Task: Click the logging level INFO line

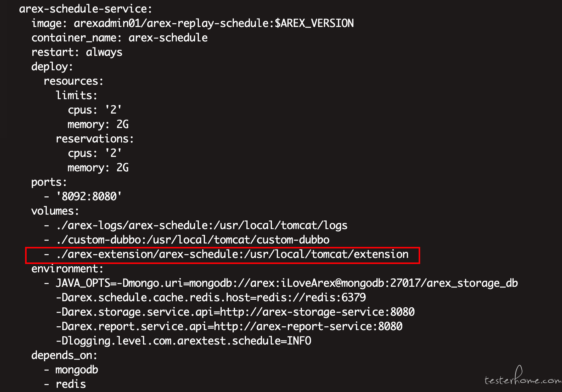Action: (183, 341)
